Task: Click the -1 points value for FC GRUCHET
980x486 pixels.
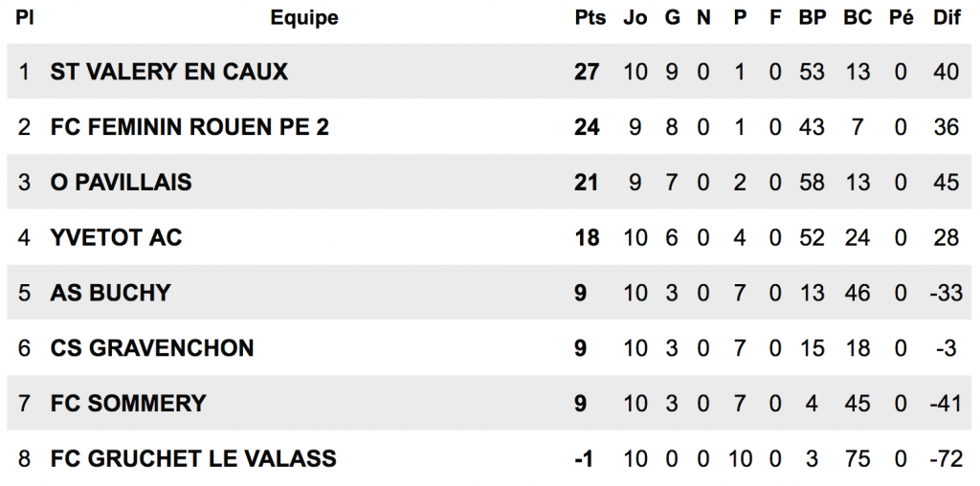Action: (584, 459)
